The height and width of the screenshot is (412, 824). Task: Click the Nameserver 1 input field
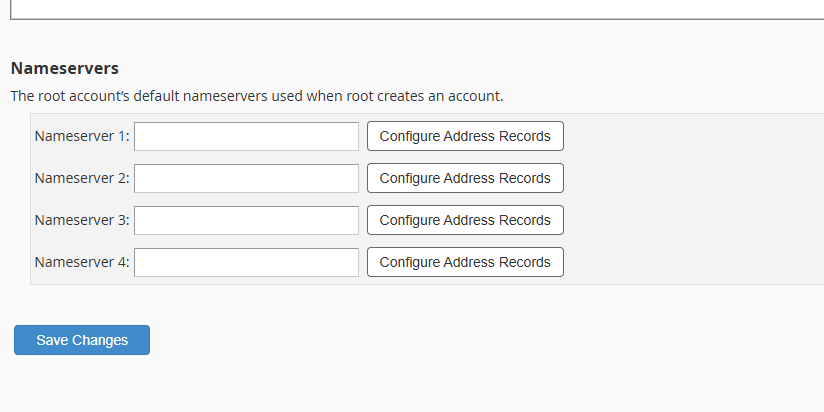coord(246,136)
